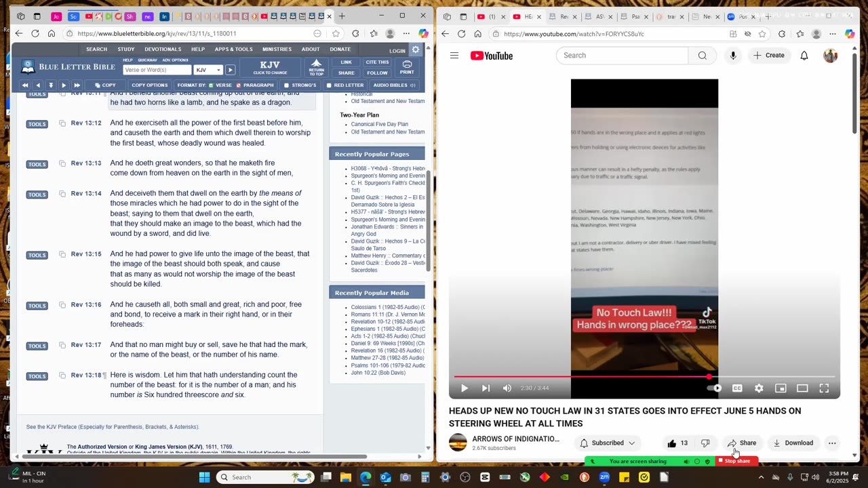
Task: Open Devotionals menu
Action: pyautogui.click(x=163, y=49)
